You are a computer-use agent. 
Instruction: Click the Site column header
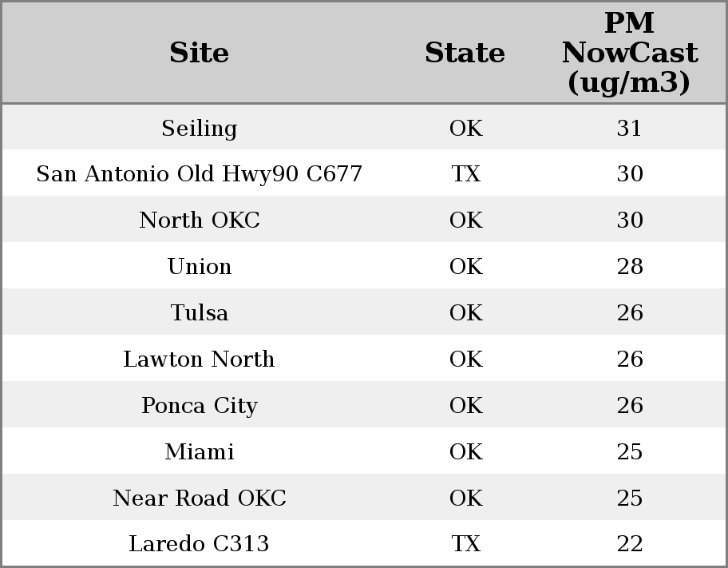point(199,53)
